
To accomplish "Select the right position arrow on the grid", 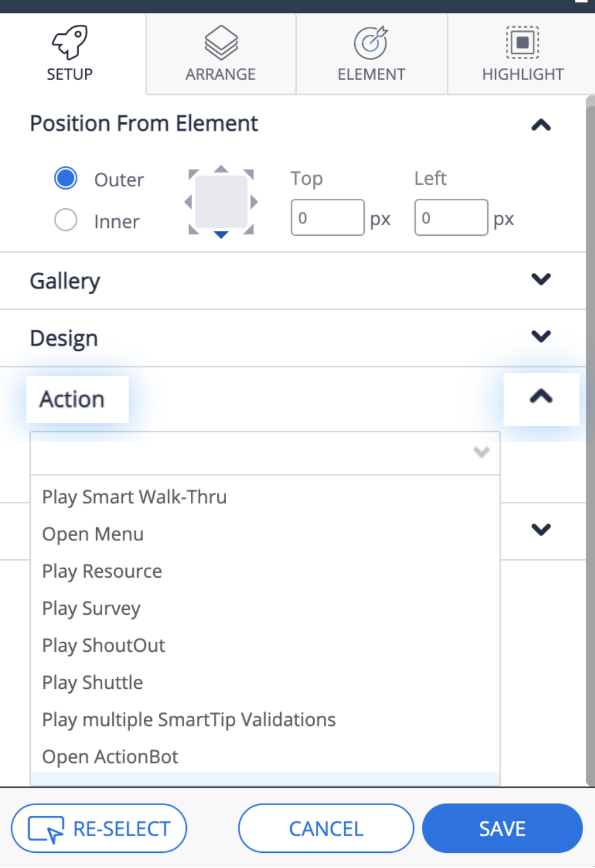I will (254, 202).
